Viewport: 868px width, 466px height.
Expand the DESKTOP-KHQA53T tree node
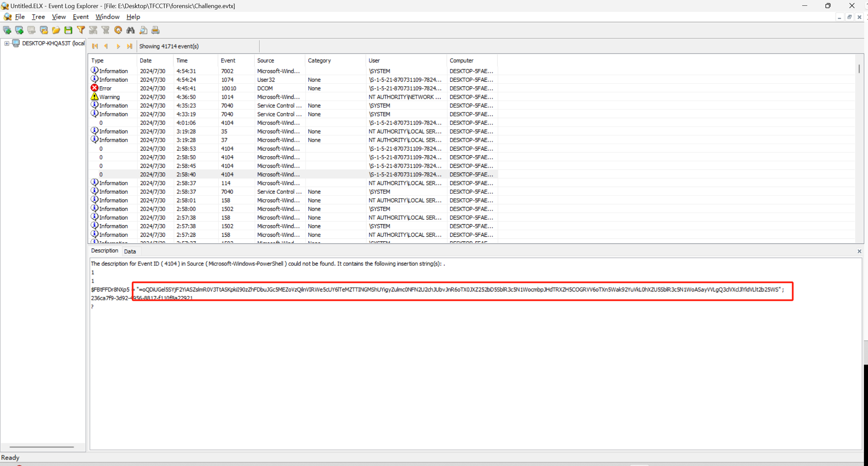tap(6, 43)
